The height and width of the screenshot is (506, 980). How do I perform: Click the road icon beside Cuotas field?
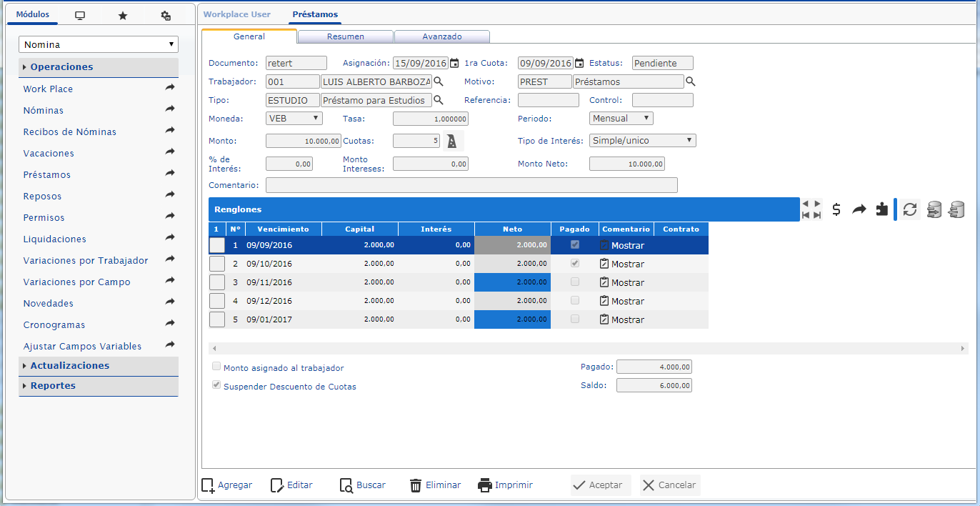(x=451, y=142)
